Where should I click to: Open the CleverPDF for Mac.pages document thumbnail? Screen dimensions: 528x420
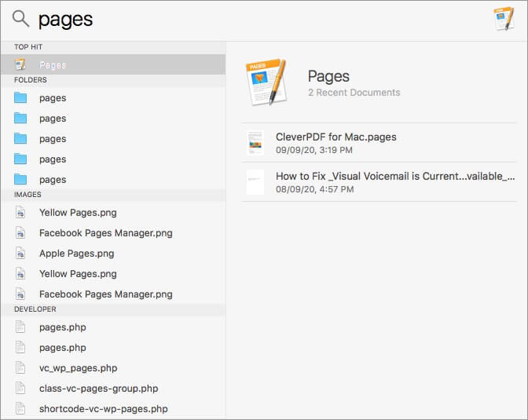coord(255,143)
